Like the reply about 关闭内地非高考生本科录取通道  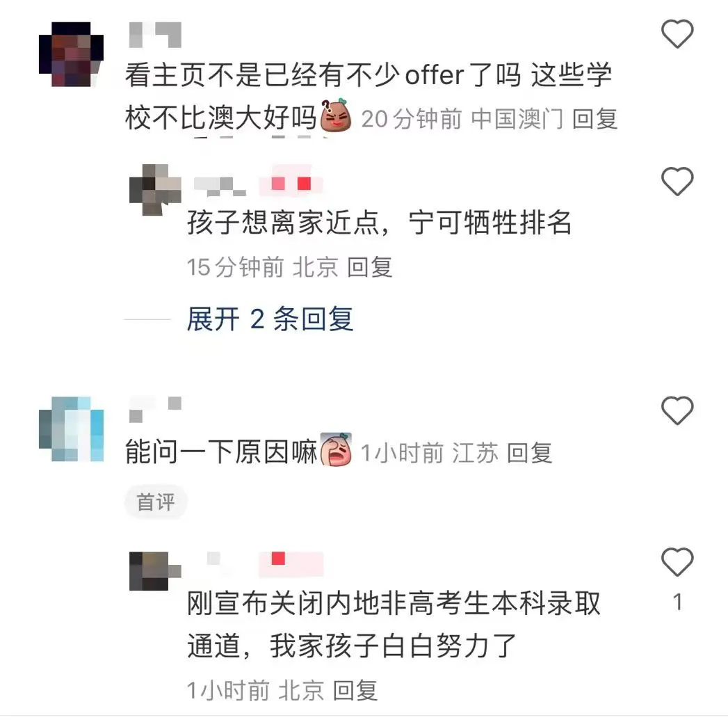[677, 562]
